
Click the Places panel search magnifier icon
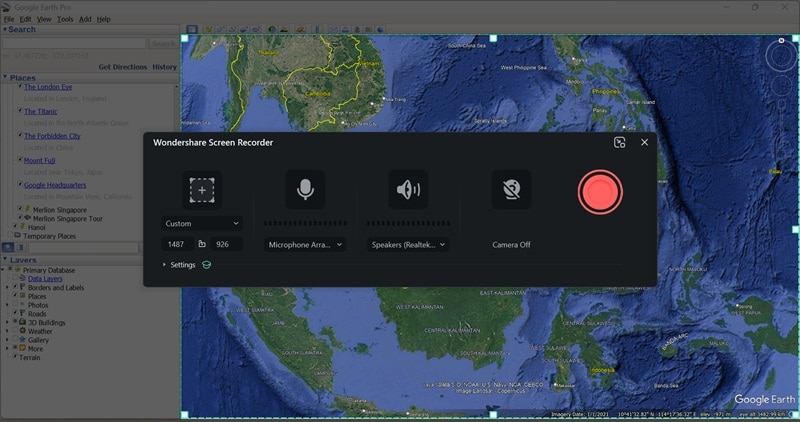(x=8, y=247)
